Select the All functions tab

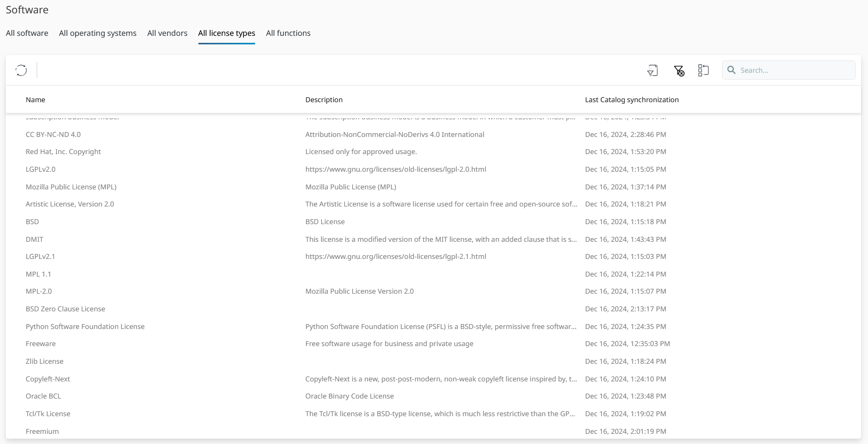click(288, 33)
